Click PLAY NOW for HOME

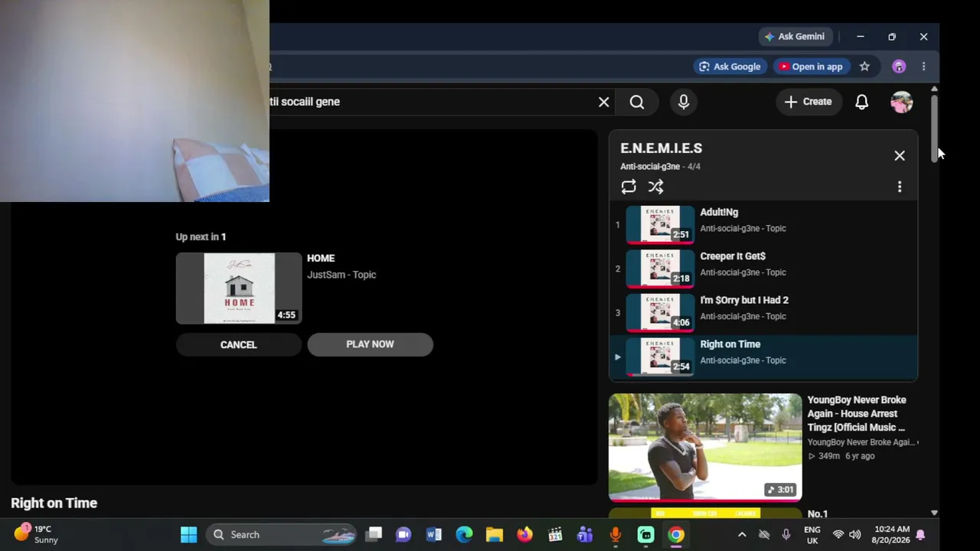point(370,344)
